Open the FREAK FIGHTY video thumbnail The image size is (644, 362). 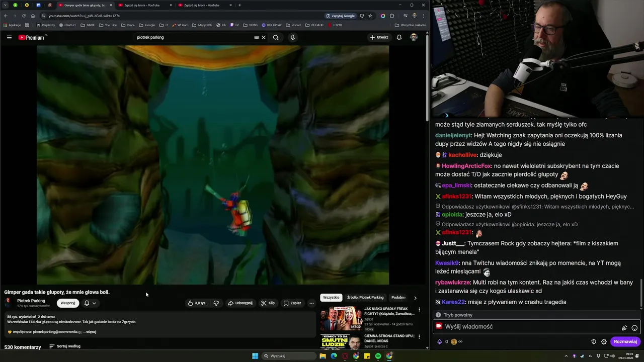click(341, 318)
